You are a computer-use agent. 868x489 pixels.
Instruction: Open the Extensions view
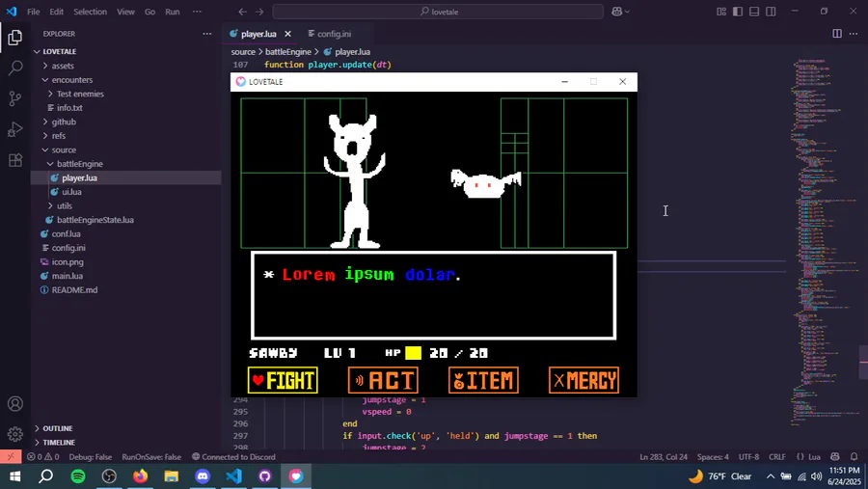14,160
